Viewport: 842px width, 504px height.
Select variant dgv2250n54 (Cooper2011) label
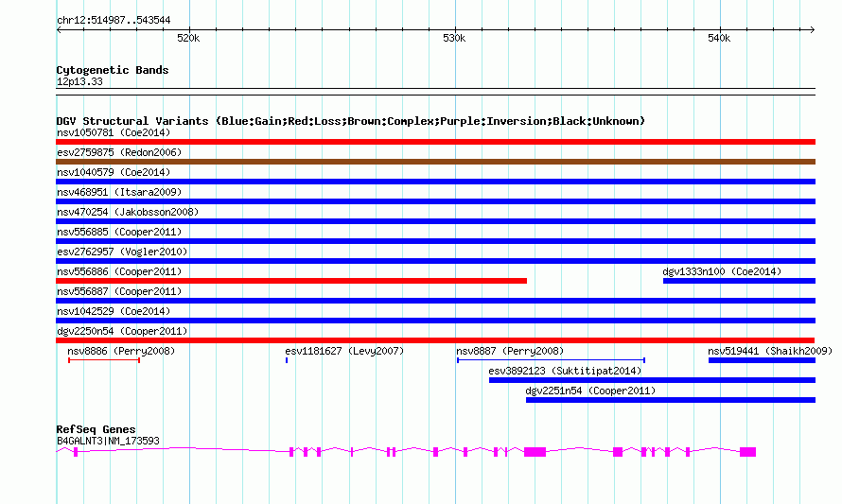pos(122,331)
